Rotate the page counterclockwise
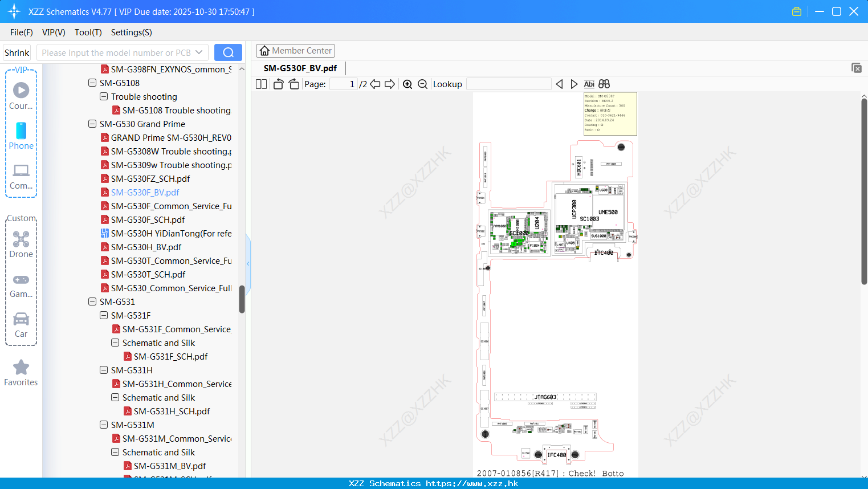This screenshot has width=868, height=489. (278, 84)
